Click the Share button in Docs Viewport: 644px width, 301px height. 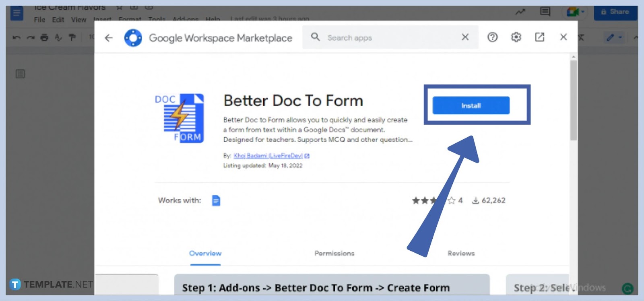[x=615, y=12]
